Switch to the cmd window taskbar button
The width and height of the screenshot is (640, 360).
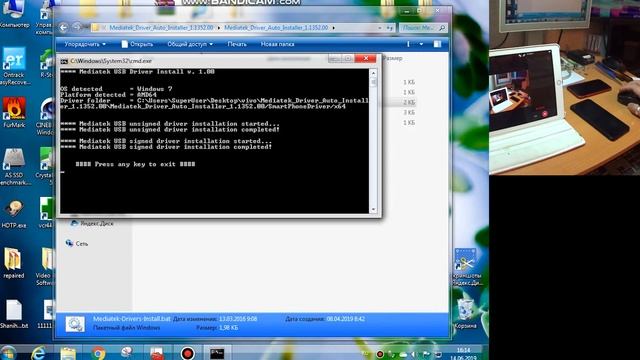coord(217,353)
